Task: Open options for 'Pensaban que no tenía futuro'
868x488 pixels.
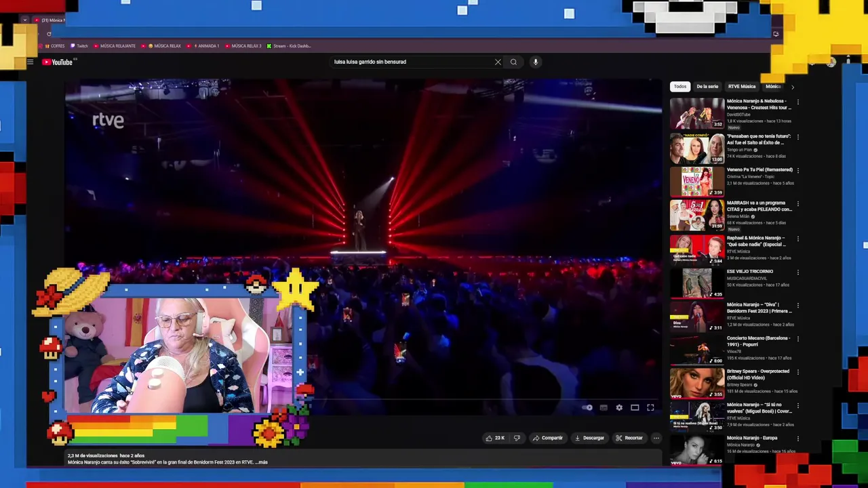Action: point(797,137)
